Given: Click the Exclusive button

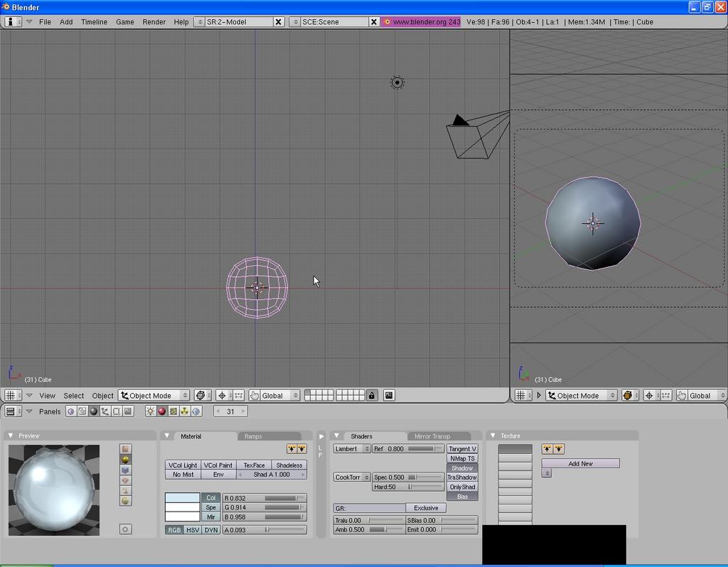Looking at the screenshot, I should pos(426,507).
